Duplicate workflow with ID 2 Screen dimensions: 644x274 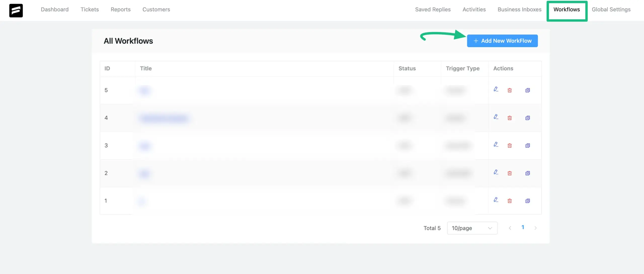(528, 173)
